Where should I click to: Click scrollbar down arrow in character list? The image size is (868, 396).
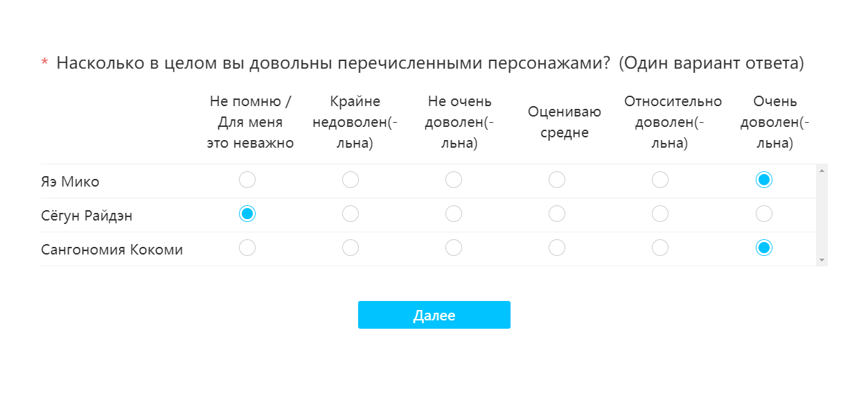click(x=822, y=260)
